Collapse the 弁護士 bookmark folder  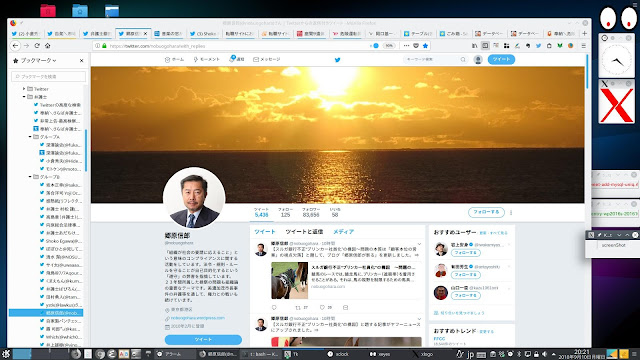(24, 97)
